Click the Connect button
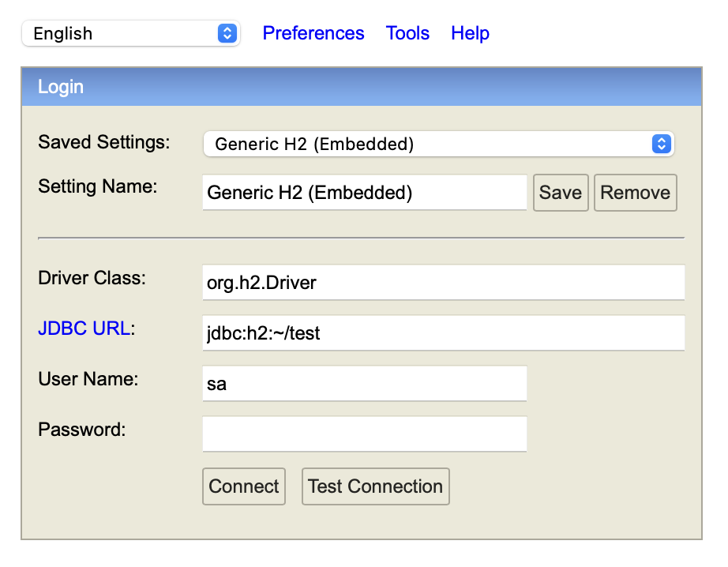This screenshot has width=728, height=567. point(244,486)
